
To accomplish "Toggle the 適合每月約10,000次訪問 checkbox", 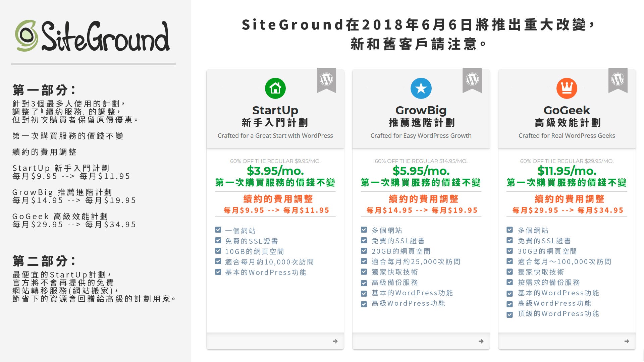I will point(218,261).
